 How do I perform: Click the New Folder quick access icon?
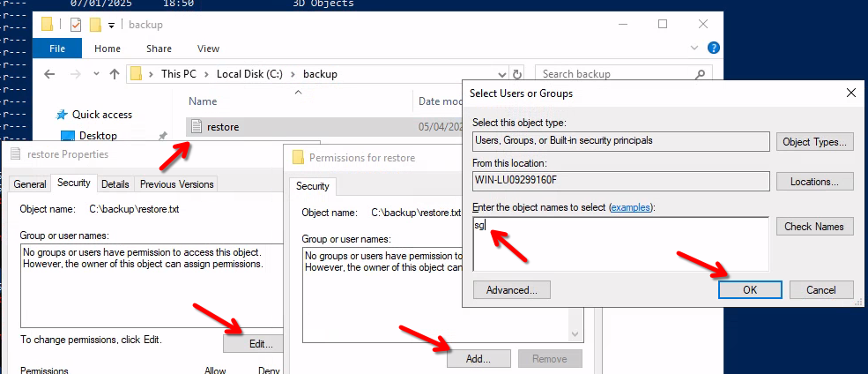[95, 25]
